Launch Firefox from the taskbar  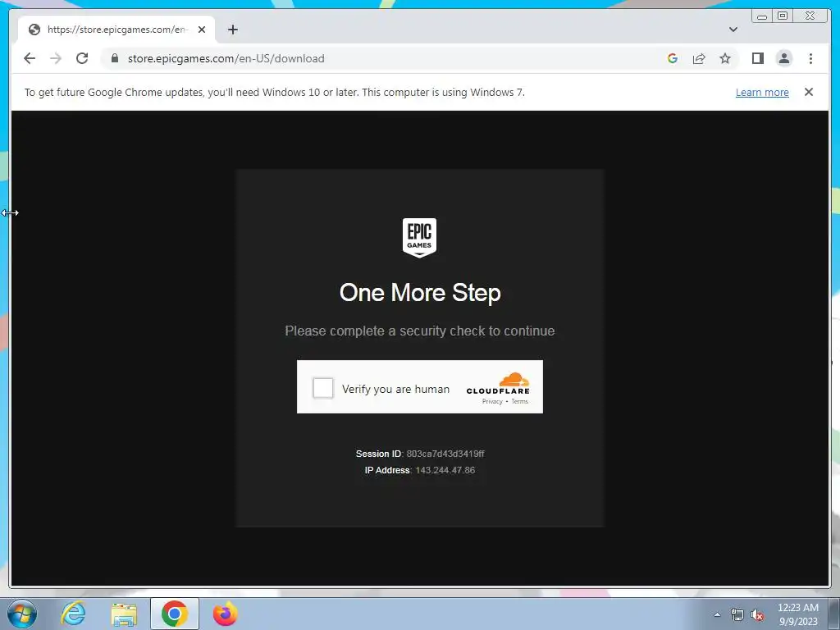tap(226, 614)
